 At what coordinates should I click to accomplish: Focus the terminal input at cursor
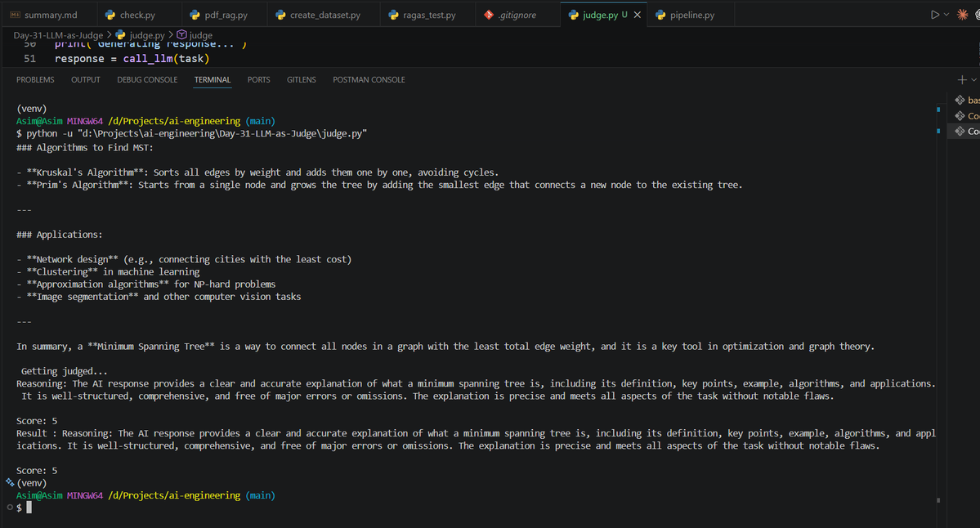click(x=29, y=508)
